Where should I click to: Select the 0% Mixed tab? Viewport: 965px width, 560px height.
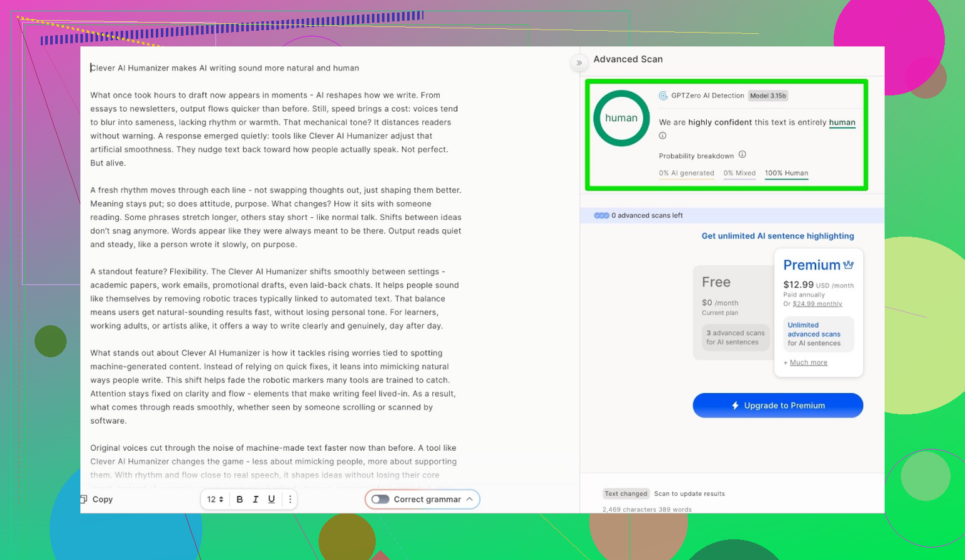pyautogui.click(x=739, y=173)
